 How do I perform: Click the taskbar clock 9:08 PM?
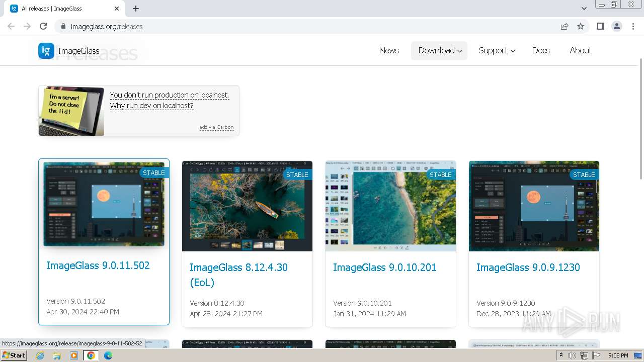618,355
